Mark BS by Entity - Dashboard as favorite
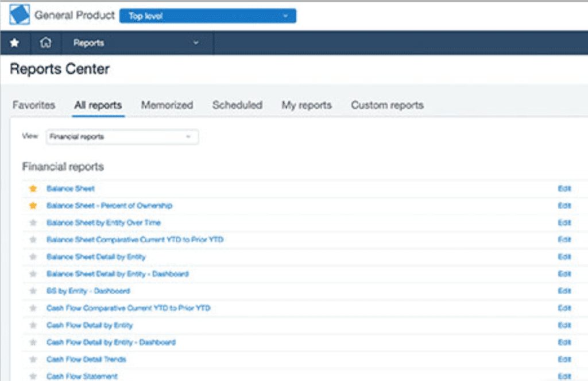Image resolution: width=588 pixels, height=381 pixels. [33, 291]
